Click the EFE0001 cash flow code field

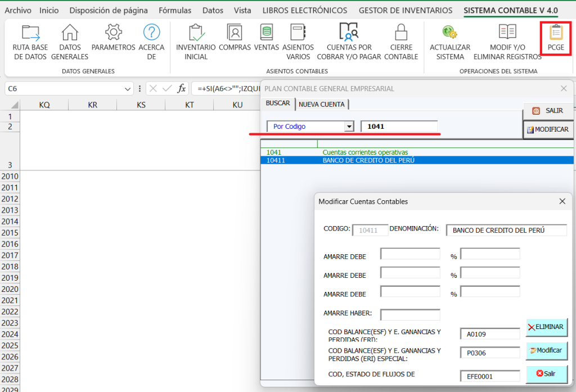point(490,376)
